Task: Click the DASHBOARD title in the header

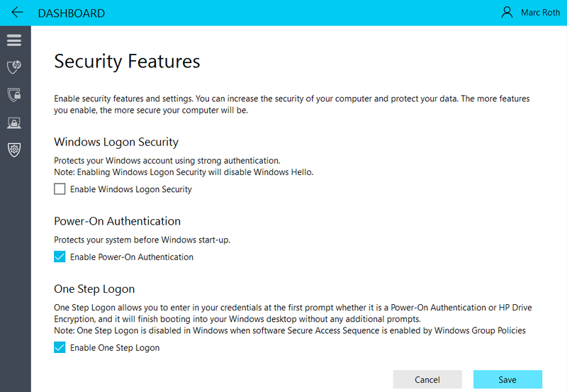Action: coord(72,13)
